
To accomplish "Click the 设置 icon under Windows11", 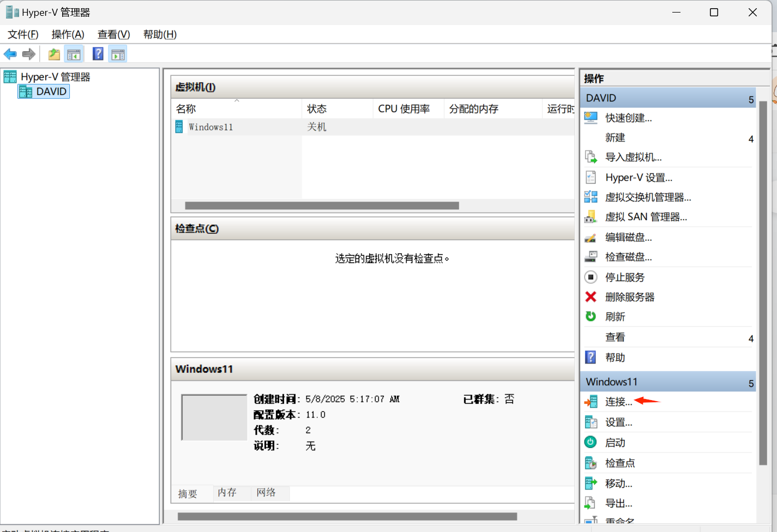I will (591, 422).
